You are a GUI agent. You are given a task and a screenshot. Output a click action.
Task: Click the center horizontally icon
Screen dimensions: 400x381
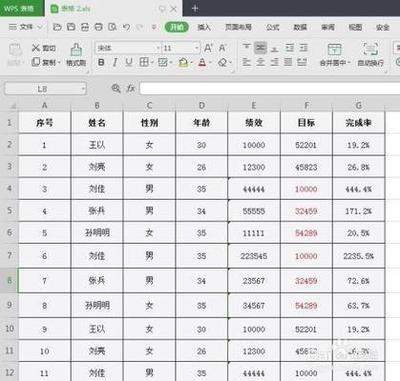(x=260, y=62)
